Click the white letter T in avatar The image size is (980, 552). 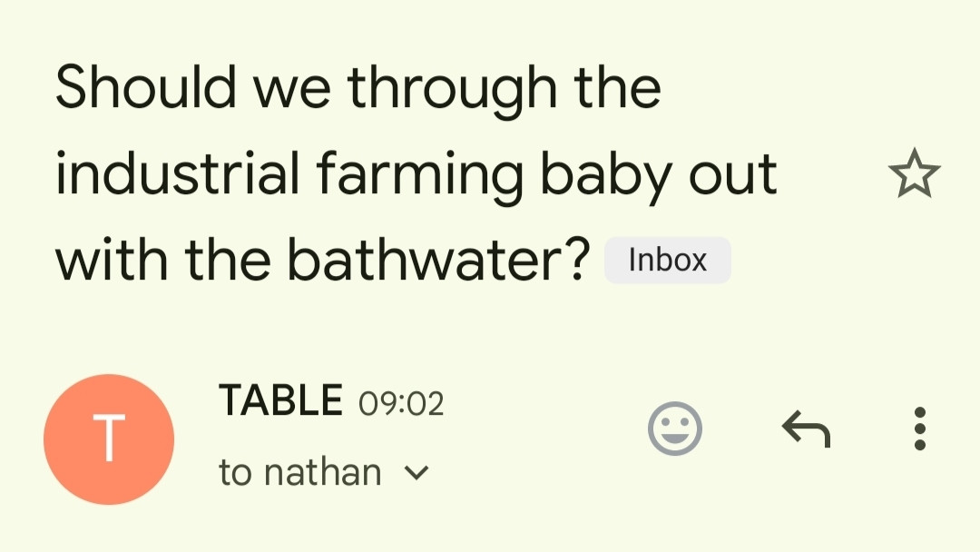click(109, 439)
